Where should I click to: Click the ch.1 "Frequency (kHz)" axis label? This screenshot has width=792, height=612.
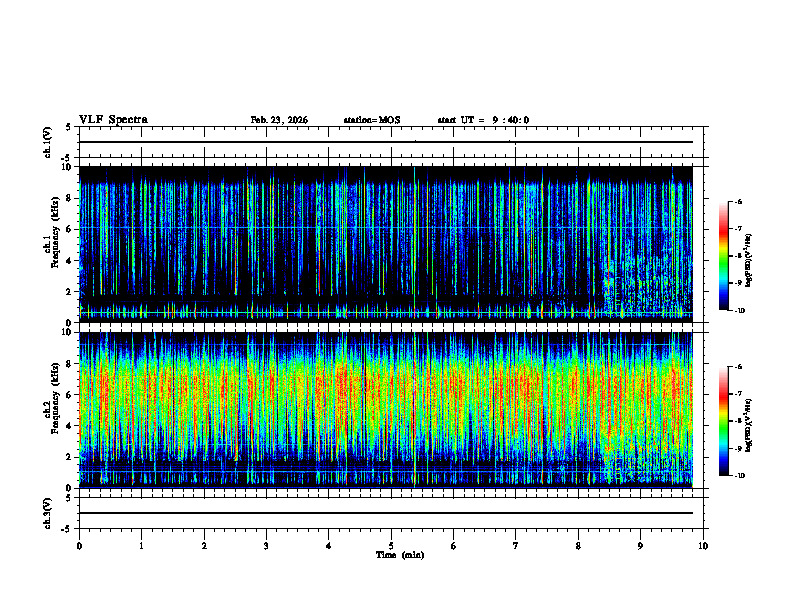(56, 232)
